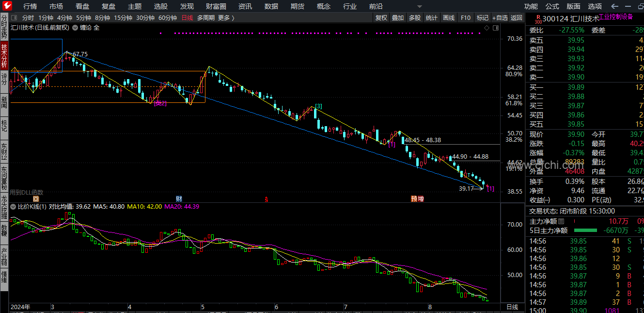
Task: Click the 画线 drawing tools button
Action: pyautogui.click(x=449, y=18)
